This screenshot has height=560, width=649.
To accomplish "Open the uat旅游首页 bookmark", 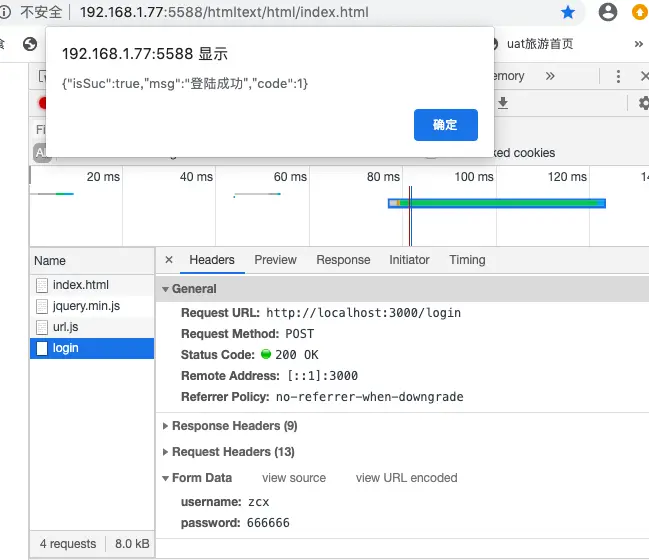I will pos(540,44).
